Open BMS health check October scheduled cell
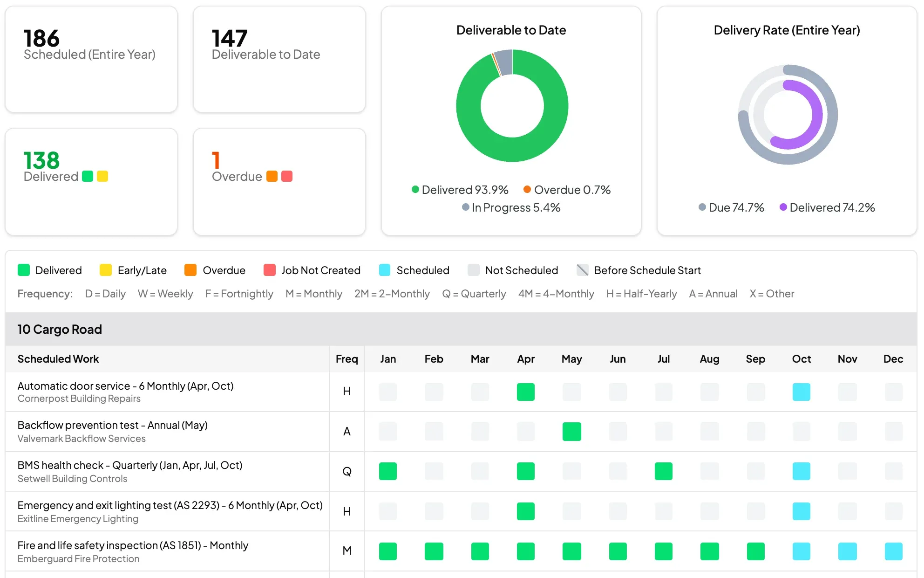 pos(802,471)
